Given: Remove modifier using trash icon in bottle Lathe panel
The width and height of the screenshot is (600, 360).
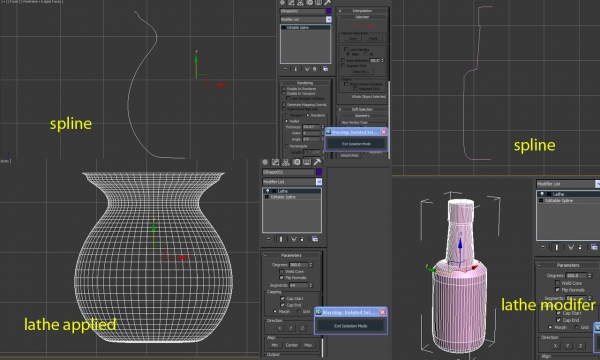Looking at the screenshot, I should coord(580,247).
